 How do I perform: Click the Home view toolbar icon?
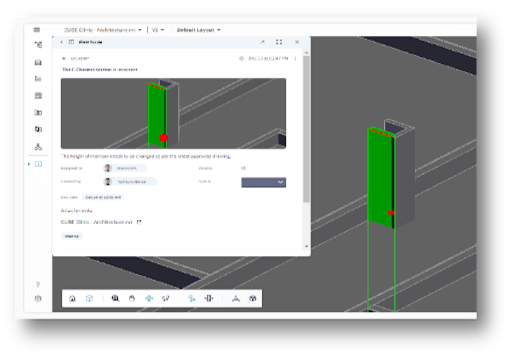pos(72,298)
